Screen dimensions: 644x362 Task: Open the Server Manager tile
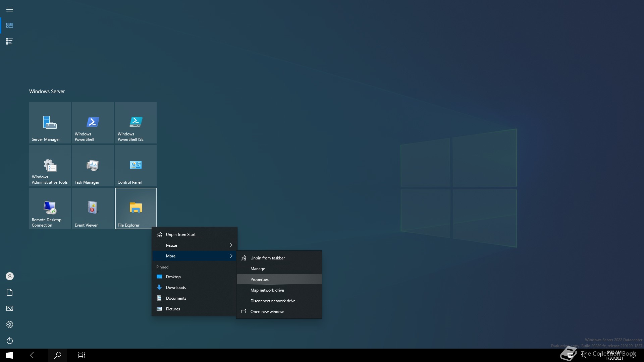pos(50,123)
